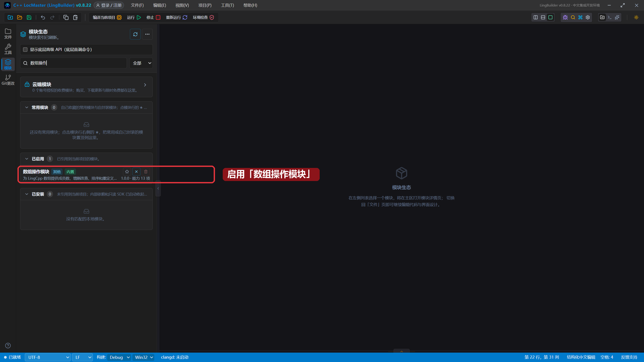This screenshot has height=362, width=644.
Task: Open the Git更改 sidebar panel
Action: [8, 80]
